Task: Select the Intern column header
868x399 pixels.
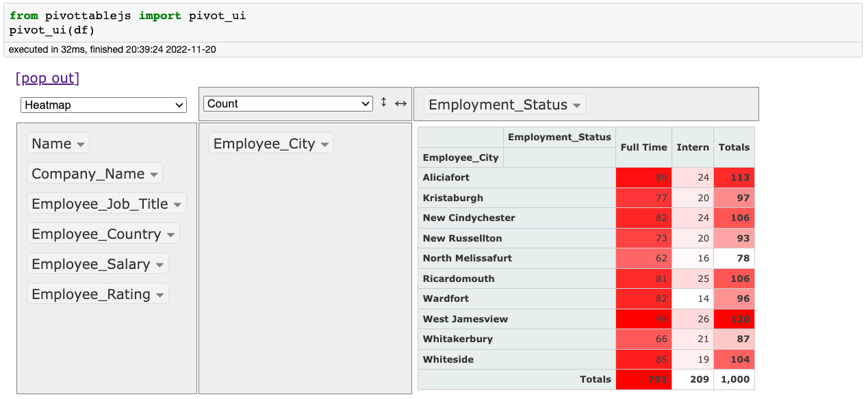Action: coord(693,146)
